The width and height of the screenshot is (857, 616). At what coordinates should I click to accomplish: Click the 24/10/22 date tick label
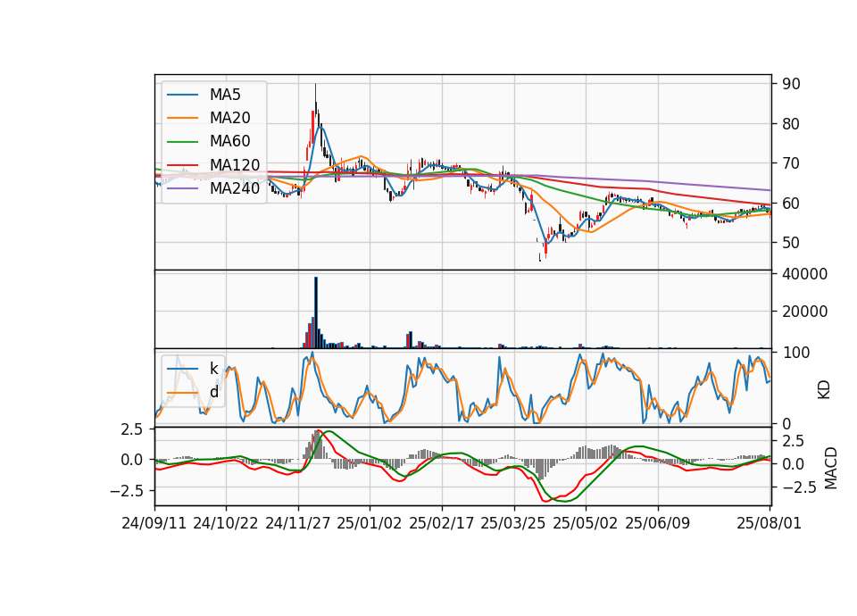coord(226,523)
